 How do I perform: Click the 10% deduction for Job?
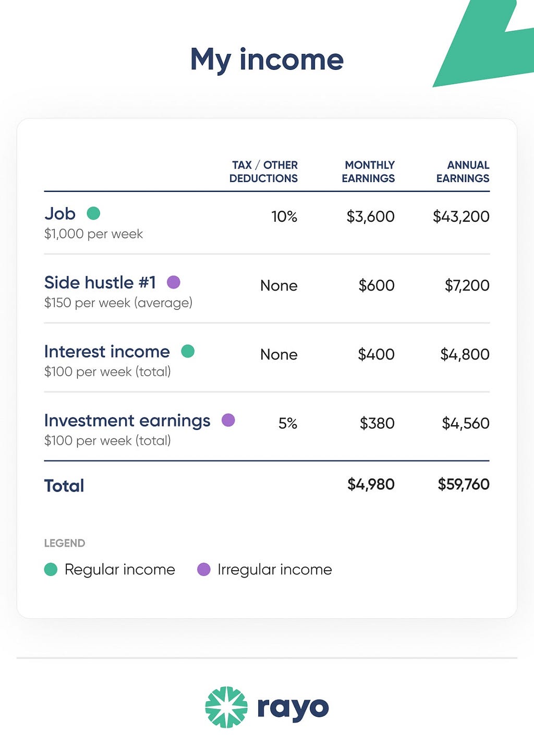[x=284, y=217]
